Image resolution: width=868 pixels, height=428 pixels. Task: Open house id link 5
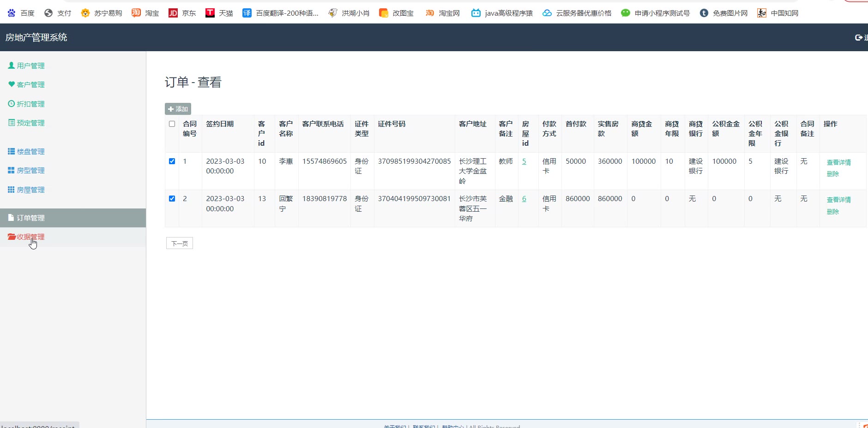[524, 161]
